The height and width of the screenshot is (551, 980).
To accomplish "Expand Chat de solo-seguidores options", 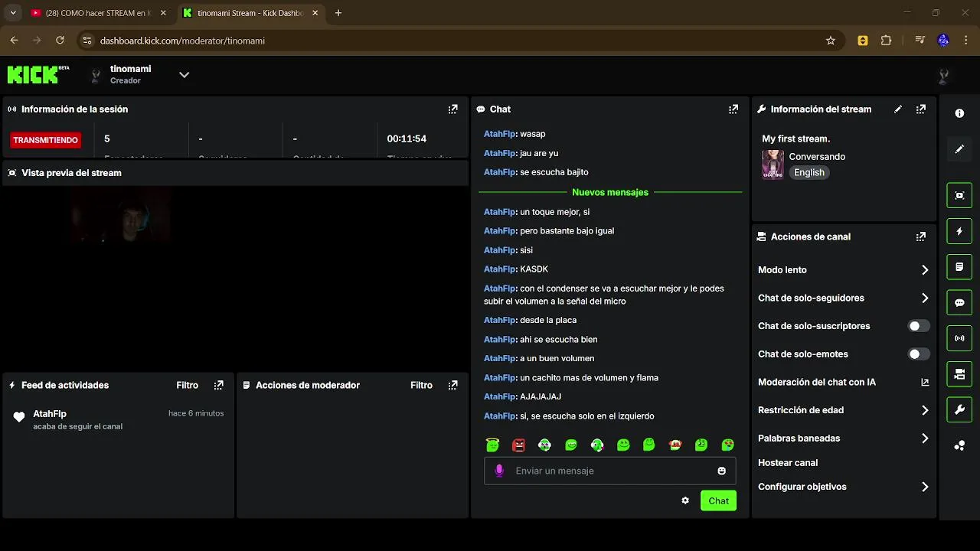I will (x=924, y=298).
